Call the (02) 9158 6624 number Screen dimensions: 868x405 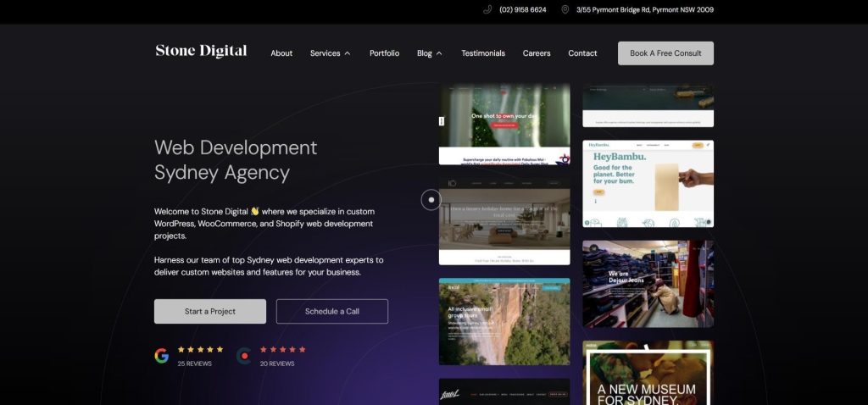coord(522,9)
